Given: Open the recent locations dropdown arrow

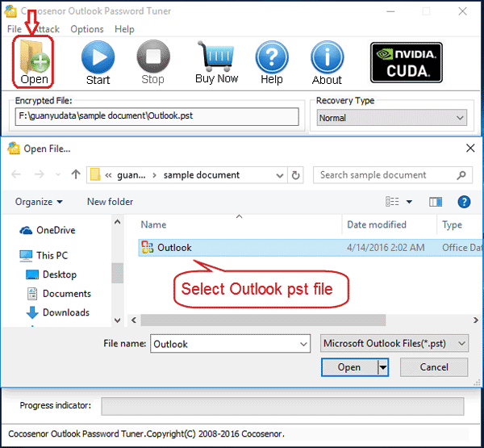Looking at the screenshot, I should [x=58, y=175].
